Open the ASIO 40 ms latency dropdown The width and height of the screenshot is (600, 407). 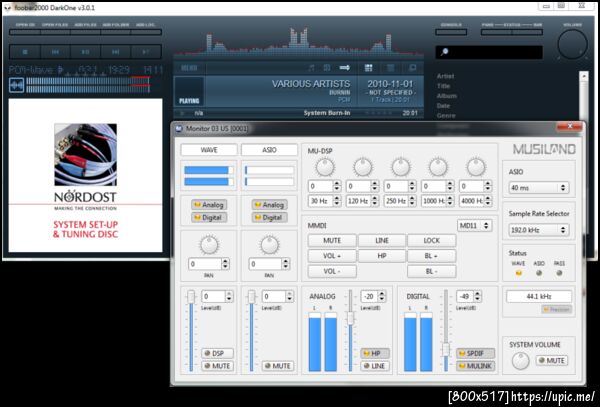pos(538,188)
